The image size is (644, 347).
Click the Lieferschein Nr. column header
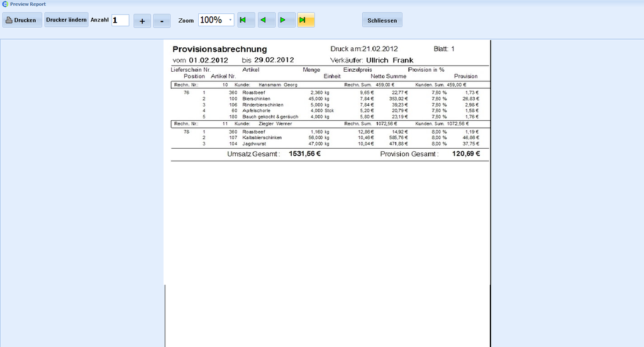[x=191, y=70]
